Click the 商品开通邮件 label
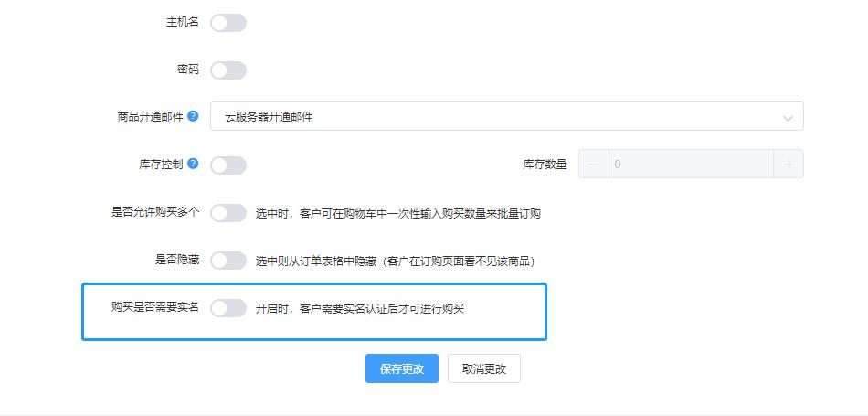The image size is (868, 416). click(150, 117)
